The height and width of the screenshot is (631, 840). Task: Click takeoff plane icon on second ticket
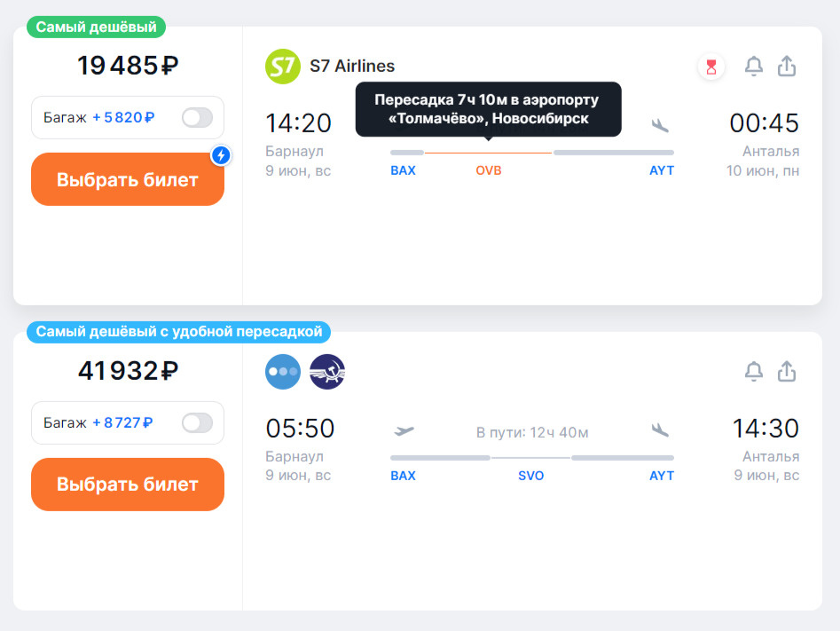pos(404,430)
